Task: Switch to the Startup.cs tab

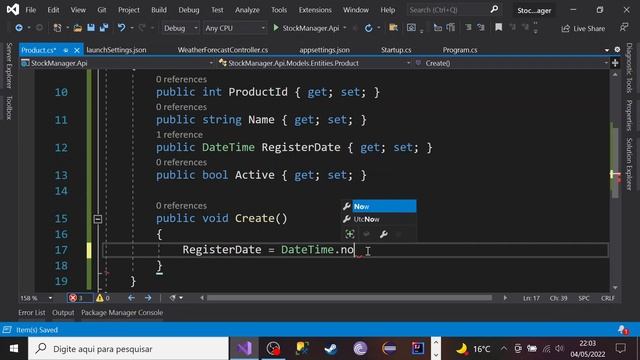Action: click(396, 50)
